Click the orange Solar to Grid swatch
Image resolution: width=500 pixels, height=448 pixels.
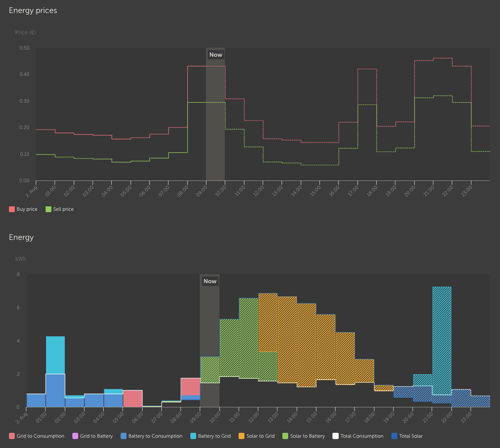[x=241, y=436]
